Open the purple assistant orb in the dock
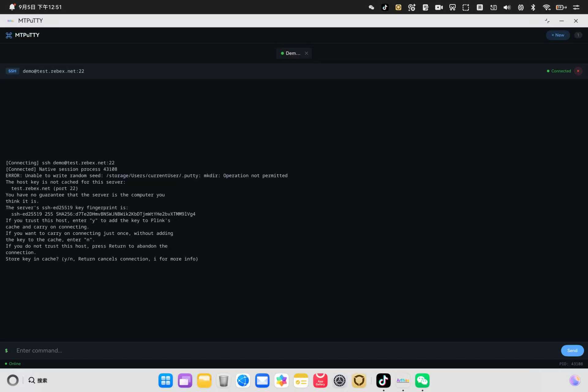 (575, 380)
